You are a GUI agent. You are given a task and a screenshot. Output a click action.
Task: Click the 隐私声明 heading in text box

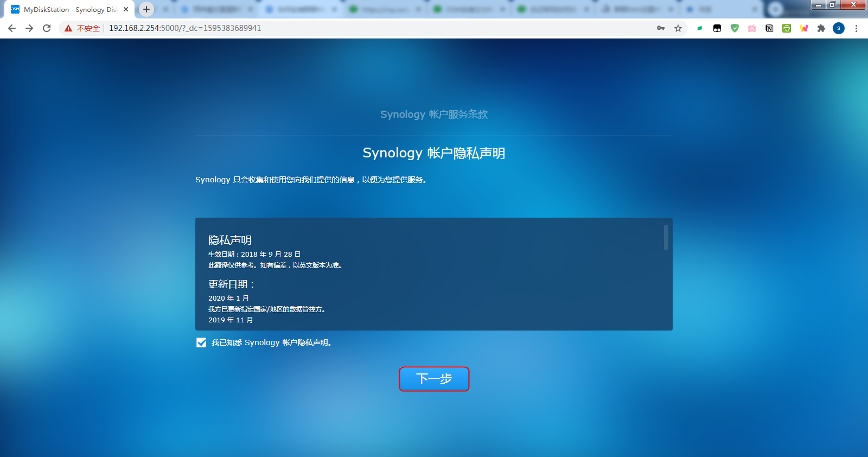tap(230, 240)
